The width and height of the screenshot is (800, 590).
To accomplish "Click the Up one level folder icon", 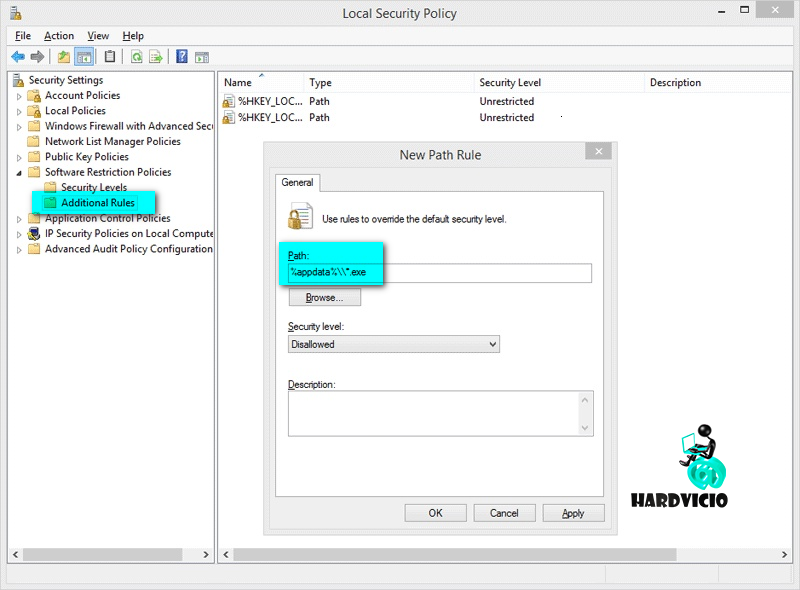I will coord(64,57).
